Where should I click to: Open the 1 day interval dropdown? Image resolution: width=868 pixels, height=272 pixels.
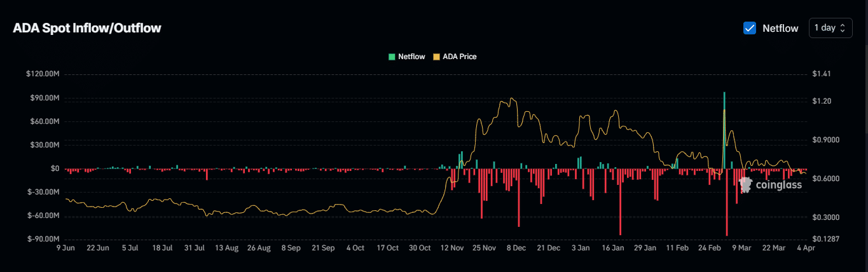[830, 28]
